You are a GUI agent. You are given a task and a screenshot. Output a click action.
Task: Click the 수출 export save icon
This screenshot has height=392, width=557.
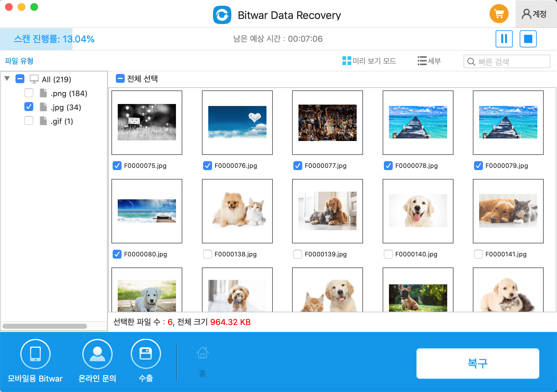(x=146, y=354)
